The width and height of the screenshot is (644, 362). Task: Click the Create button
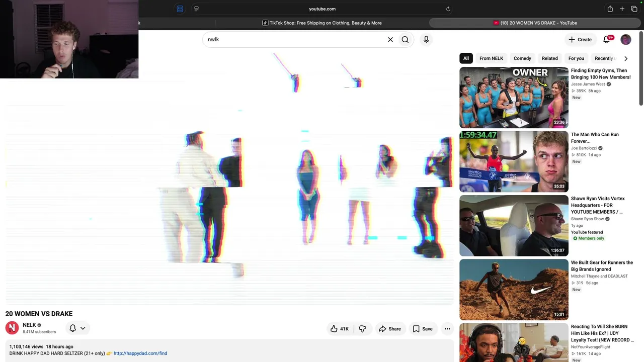click(x=580, y=40)
